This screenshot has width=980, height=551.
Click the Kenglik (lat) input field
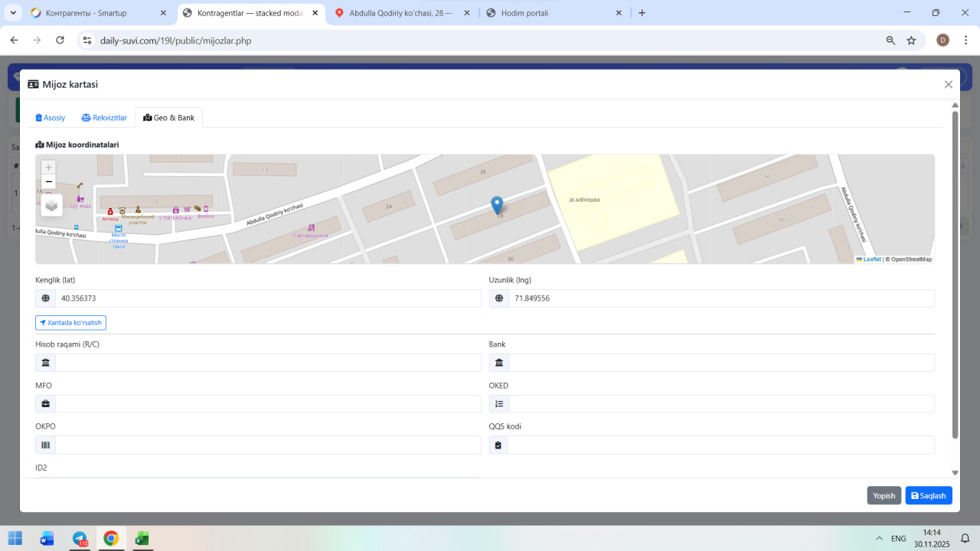[267, 298]
